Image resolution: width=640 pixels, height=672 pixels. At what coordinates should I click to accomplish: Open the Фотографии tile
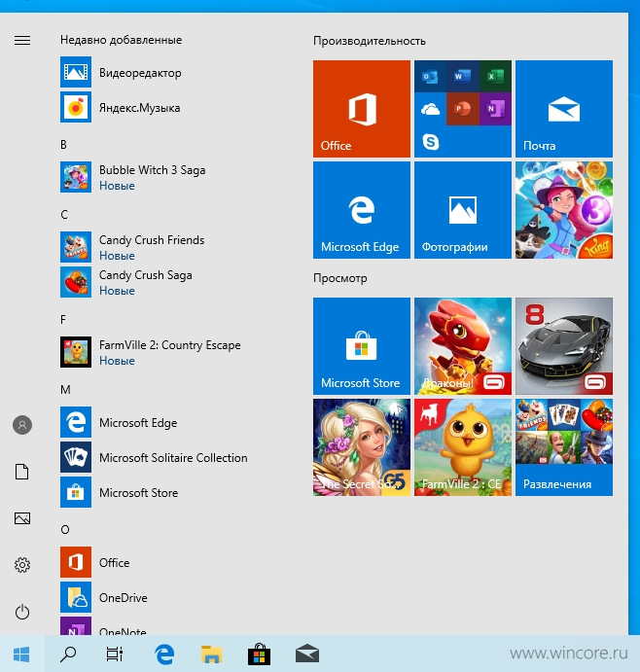pyautogui.click(x=463, y=210)
